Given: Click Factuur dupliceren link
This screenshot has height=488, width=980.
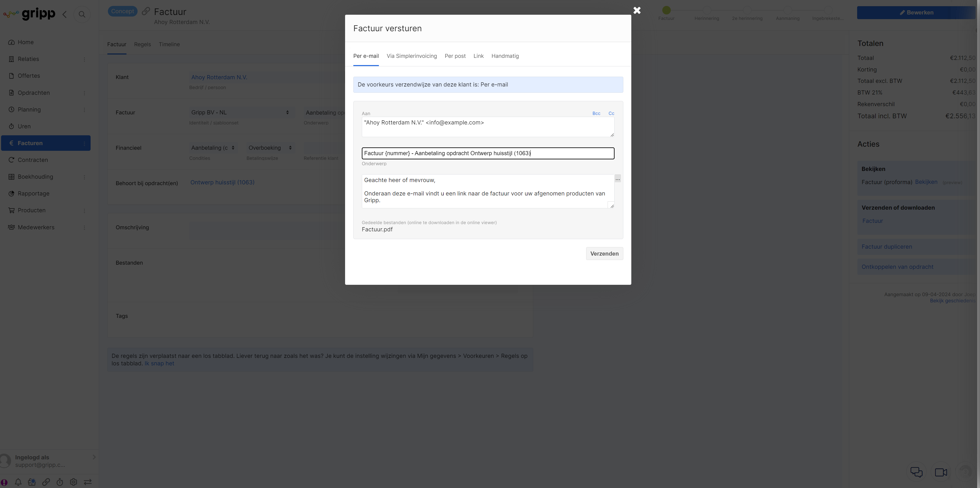Looking at the screenshot, I should [x=886, y=247].
